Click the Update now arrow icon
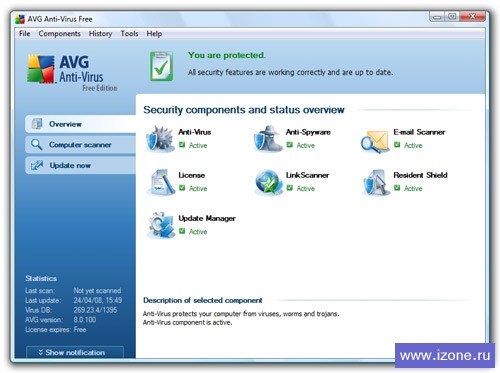The image size is (500, 373). pyautogui.click(x=37, y=165)
